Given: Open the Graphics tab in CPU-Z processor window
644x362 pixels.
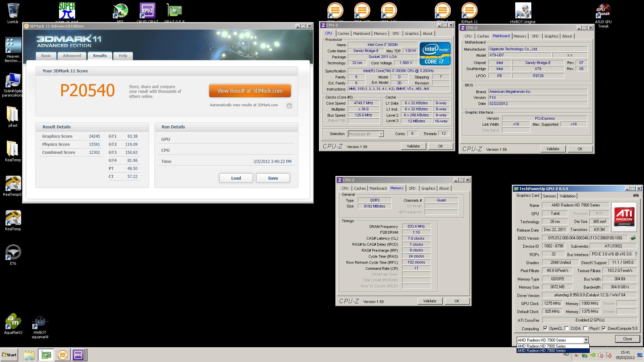Looking at the screenshot, I should click(x=412, y=34).
